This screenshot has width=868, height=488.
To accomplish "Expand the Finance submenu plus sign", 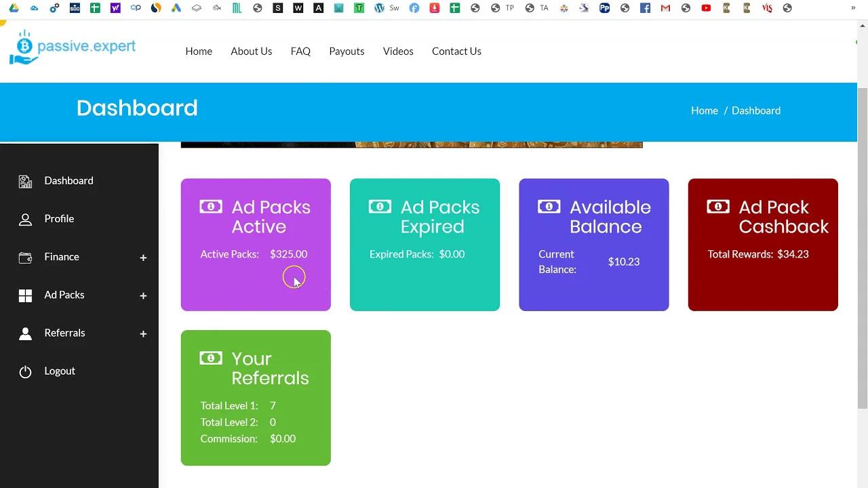I will coord(143,258).
